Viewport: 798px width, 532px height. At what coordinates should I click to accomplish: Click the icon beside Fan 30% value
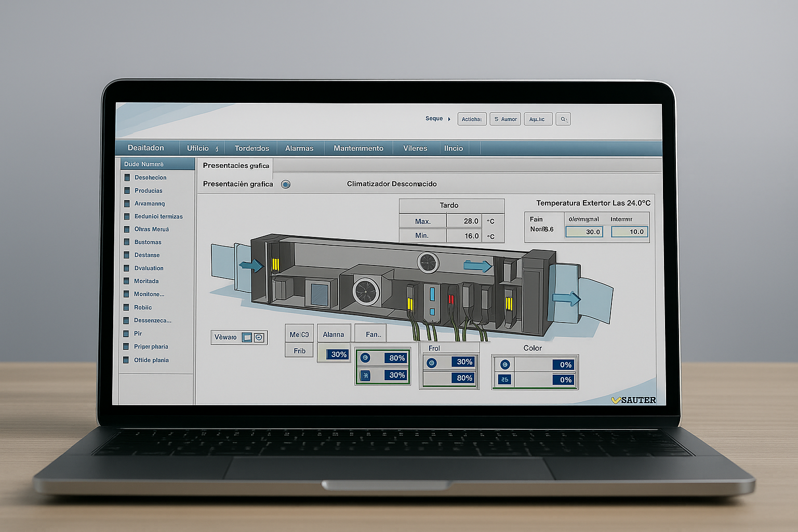click(x=365, y=375)
